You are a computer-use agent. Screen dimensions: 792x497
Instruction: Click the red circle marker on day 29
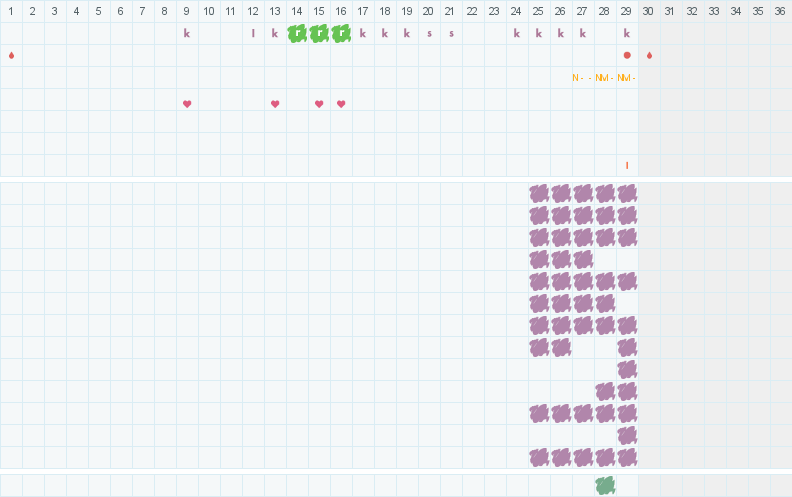pyautogui.click(x=627, y=55)
